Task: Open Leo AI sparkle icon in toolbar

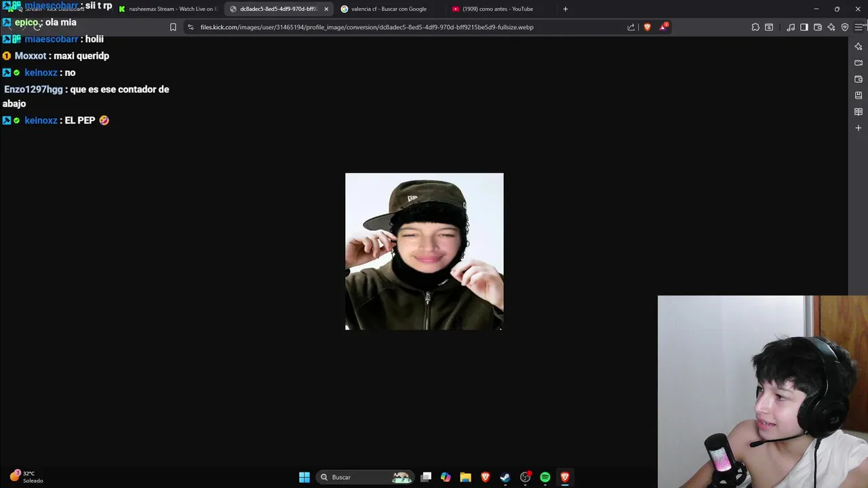Action: [x=831, y=27]
